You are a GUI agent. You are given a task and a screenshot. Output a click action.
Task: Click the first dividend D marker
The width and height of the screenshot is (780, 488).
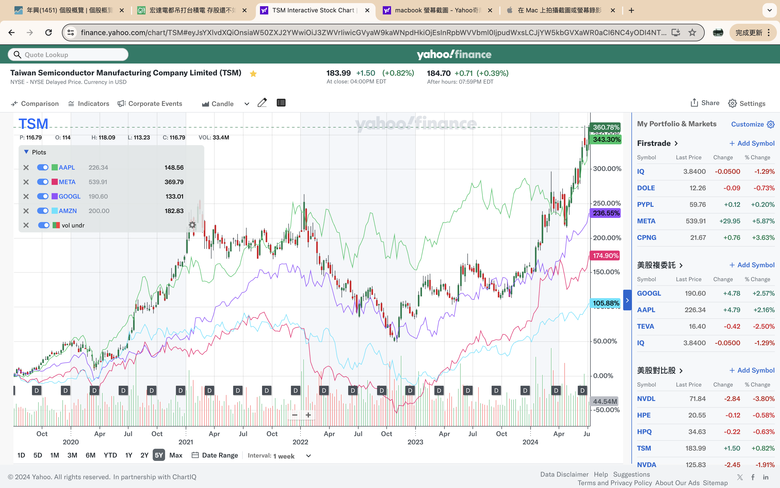(x=36, y=390)
